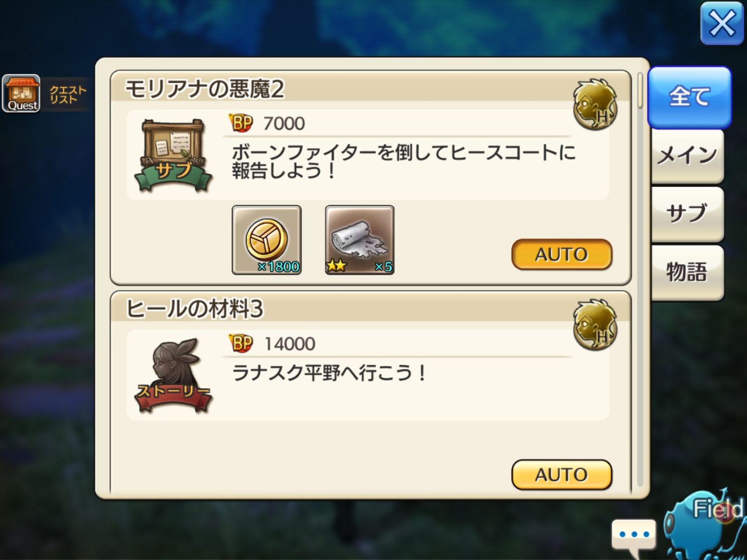Switch to the メイン tab
Viewport: 747px width, 560px height.
(687, 156)
